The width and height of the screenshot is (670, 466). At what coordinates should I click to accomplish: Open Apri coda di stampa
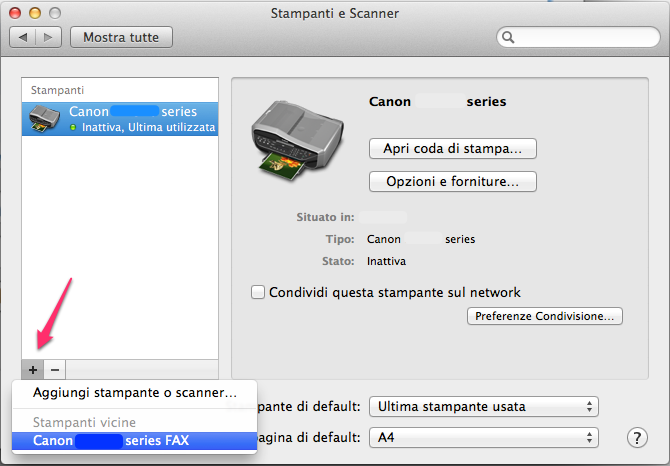coord(453,148)
